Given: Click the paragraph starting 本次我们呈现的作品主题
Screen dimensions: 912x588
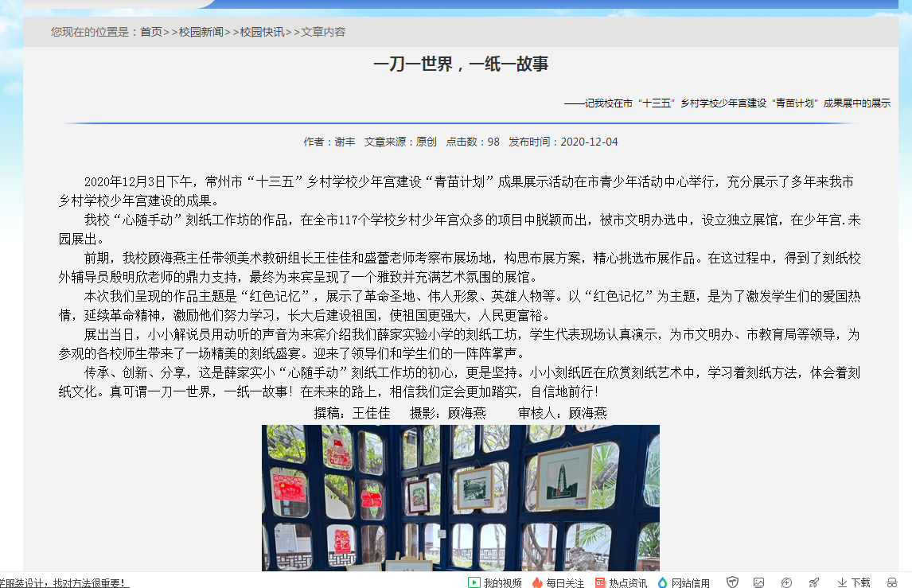Looking at the screenshot, I should coord(459,306).
